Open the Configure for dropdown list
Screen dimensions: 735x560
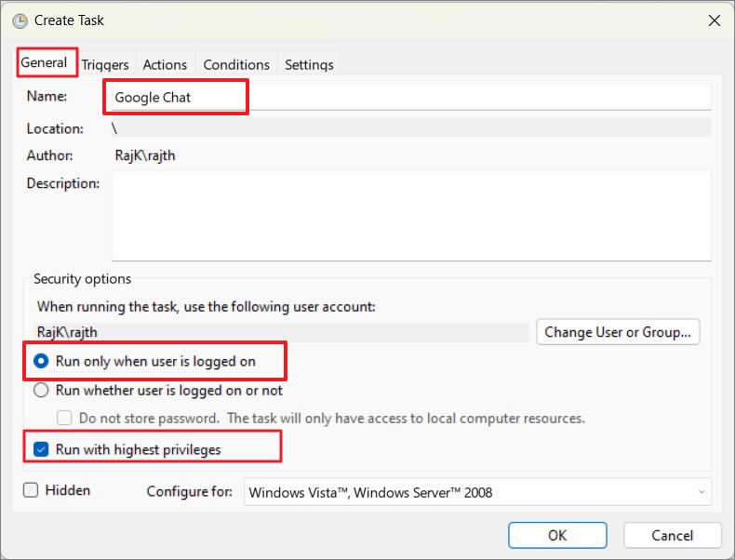[477, 492]
